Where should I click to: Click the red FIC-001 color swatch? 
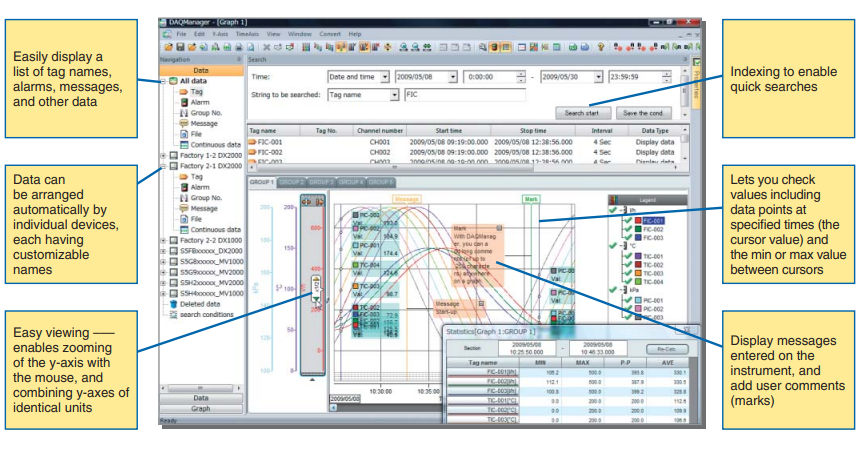(x=638, y=220)
